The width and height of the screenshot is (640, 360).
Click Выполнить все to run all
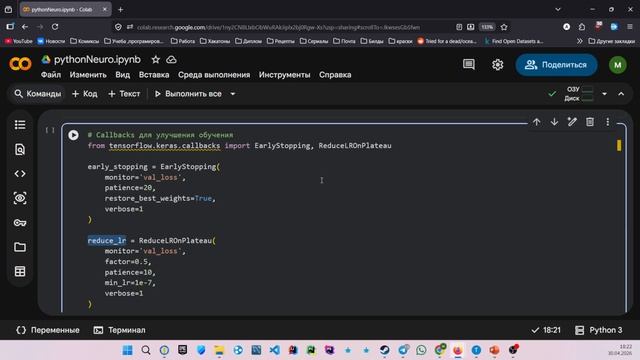click(x=188, y=94)
